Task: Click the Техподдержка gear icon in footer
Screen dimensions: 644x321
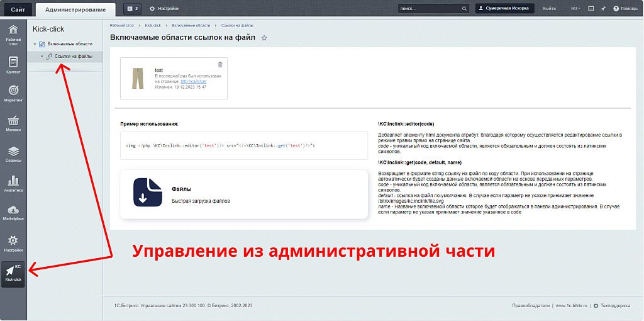Action: point(596,306)
